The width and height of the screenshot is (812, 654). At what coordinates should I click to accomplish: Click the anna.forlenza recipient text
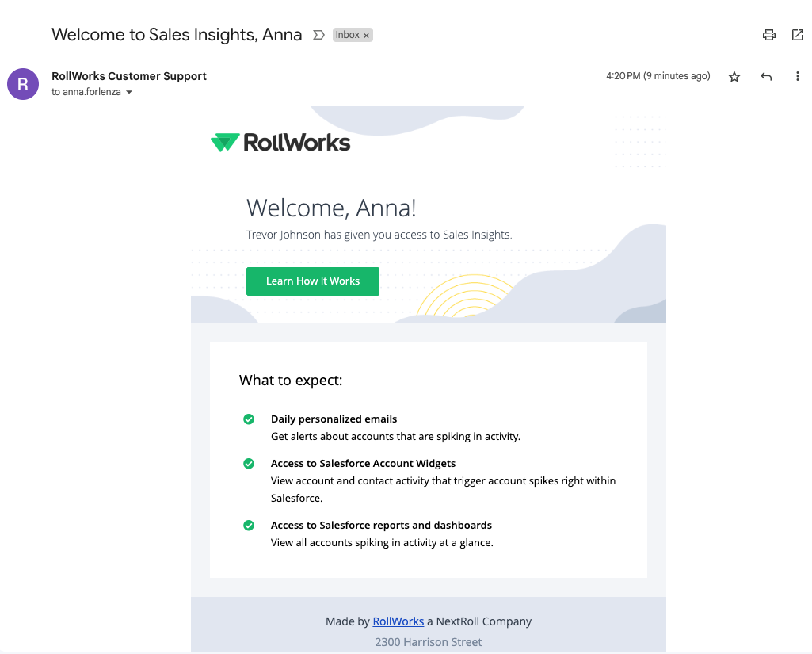(x=89, y=91)
